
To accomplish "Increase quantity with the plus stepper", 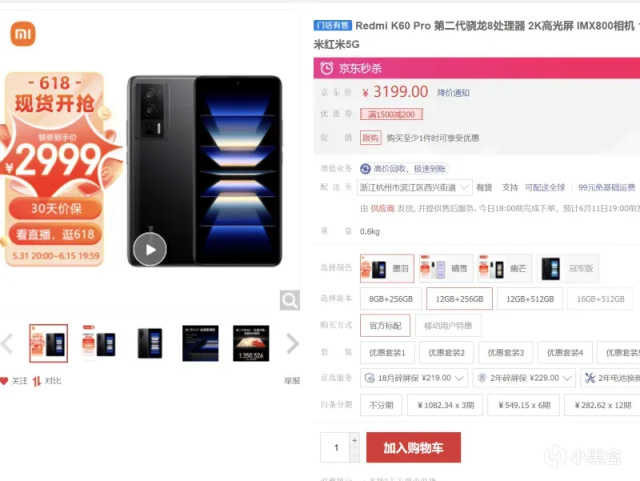I will [354, 440].
